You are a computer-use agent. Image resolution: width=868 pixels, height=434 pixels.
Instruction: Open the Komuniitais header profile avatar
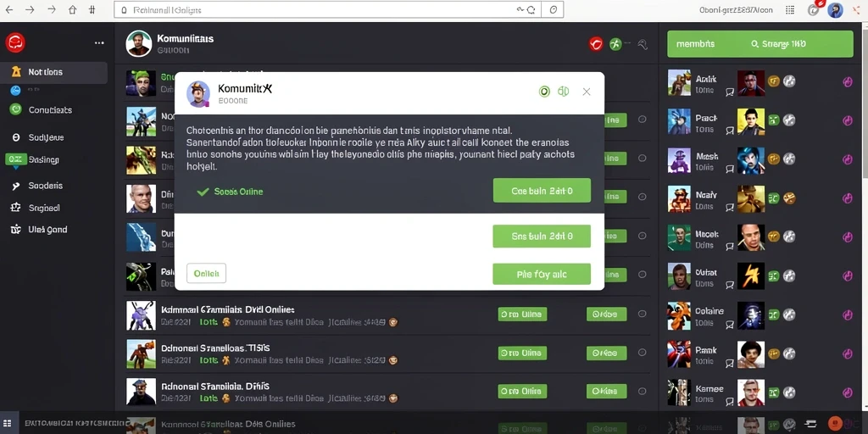138,43
